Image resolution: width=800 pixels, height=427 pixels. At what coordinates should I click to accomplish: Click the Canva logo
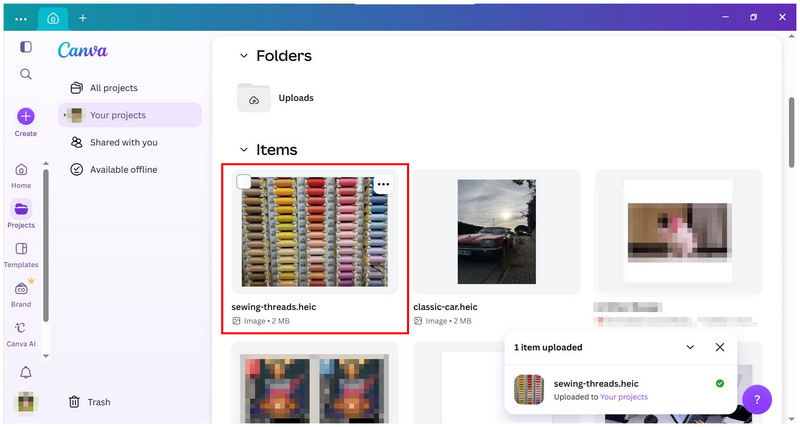(83, 50)
